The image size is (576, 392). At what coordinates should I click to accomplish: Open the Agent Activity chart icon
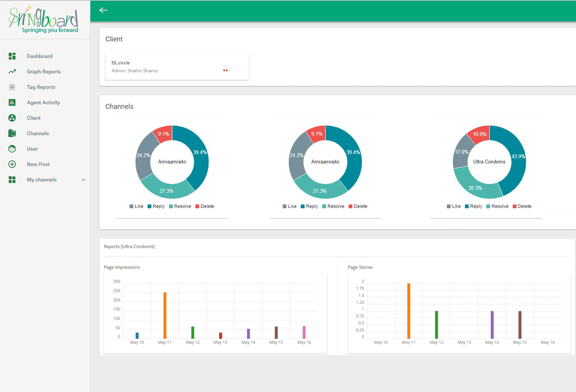(12, 102)
